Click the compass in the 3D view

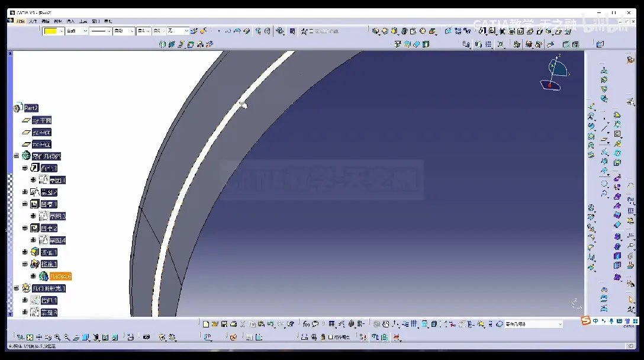coord(555,74)
